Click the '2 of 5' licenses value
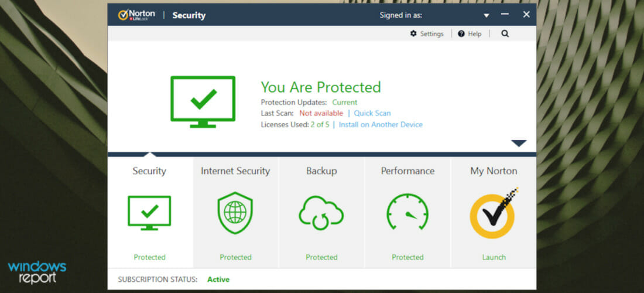Viewport: 644px width, 293px height. coord(320,124)
